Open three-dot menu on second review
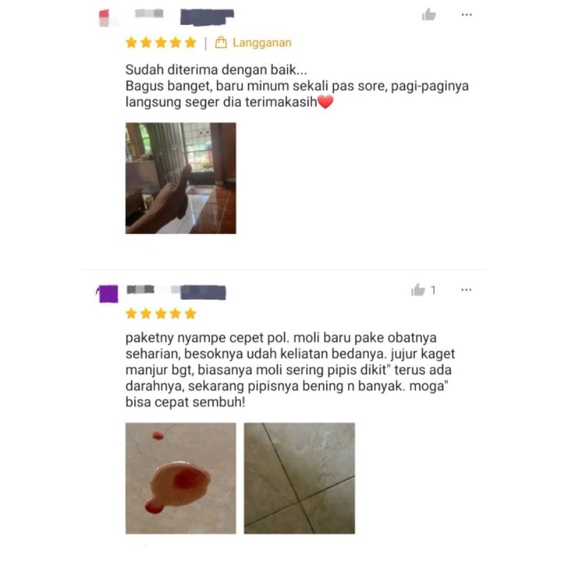Viewport: 569px width, 569px height. [466, 290]
